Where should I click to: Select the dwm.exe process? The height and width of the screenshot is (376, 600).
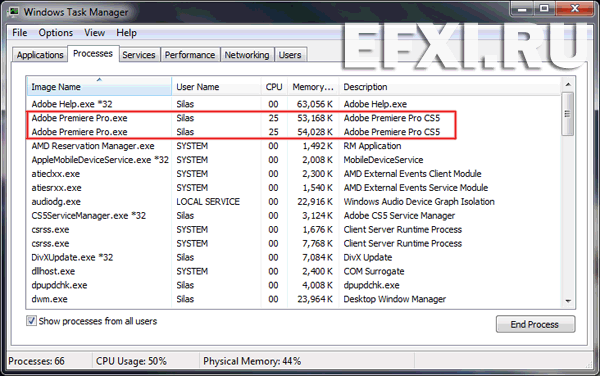[x=293, y=299]
